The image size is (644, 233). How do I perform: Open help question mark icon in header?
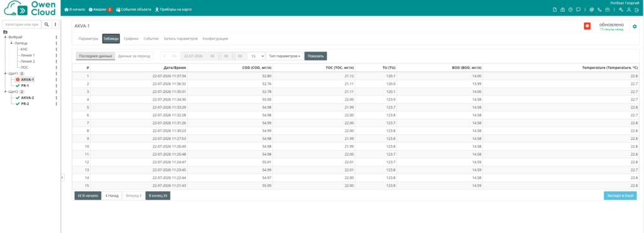click(x=570, y=9)
